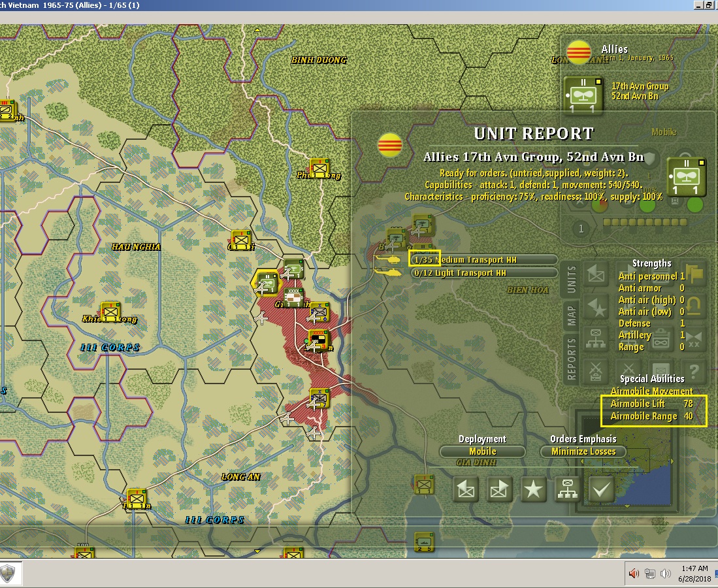Click the flag emblem beside UNIT REPORT title
The height and width of the screenshot is (588, 718).
(390, 144)
